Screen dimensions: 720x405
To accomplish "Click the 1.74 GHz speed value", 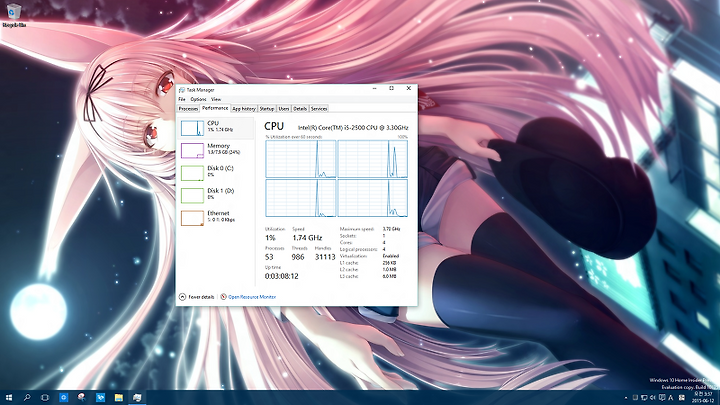I will (x=307, y=238).
